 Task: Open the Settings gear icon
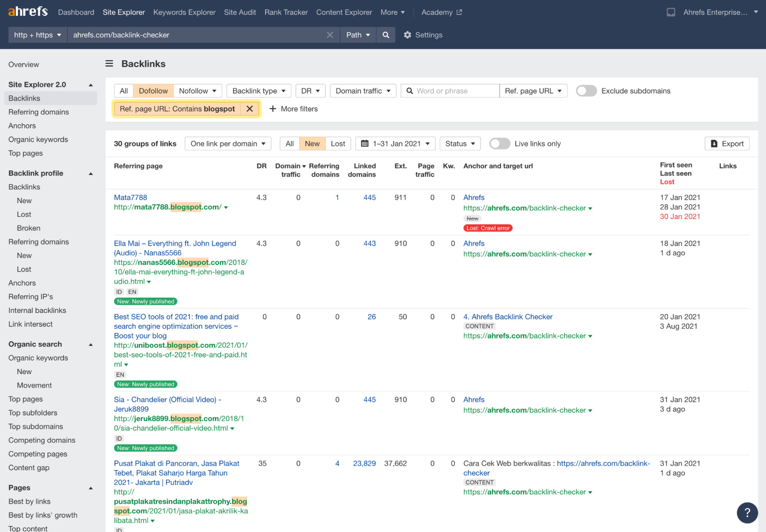click(407, 35)
